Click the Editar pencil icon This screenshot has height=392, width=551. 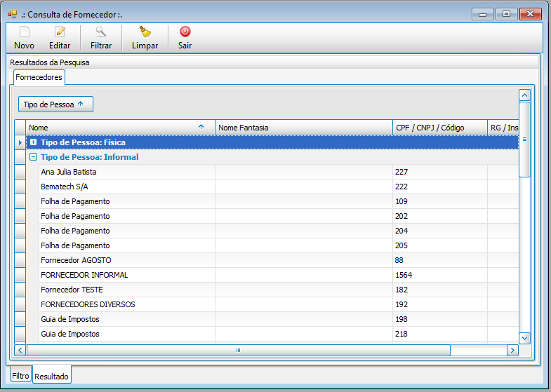pyautogui.click(x=60, y=32)
